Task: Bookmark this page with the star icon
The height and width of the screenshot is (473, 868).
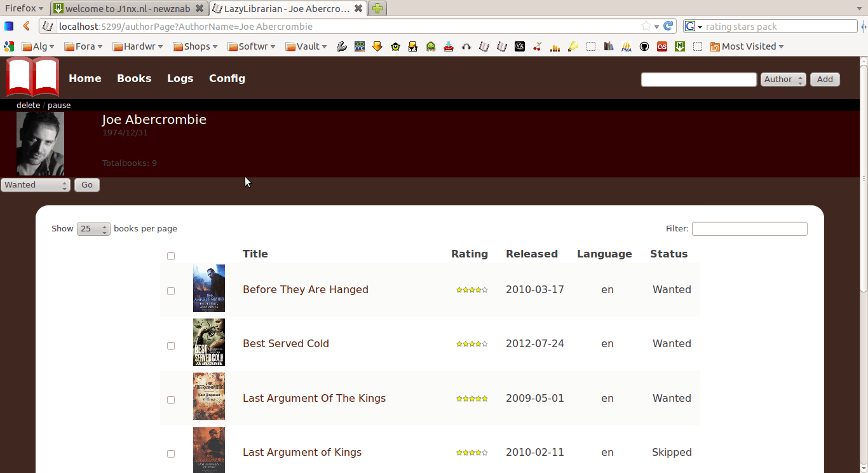Action: (646, 26)
